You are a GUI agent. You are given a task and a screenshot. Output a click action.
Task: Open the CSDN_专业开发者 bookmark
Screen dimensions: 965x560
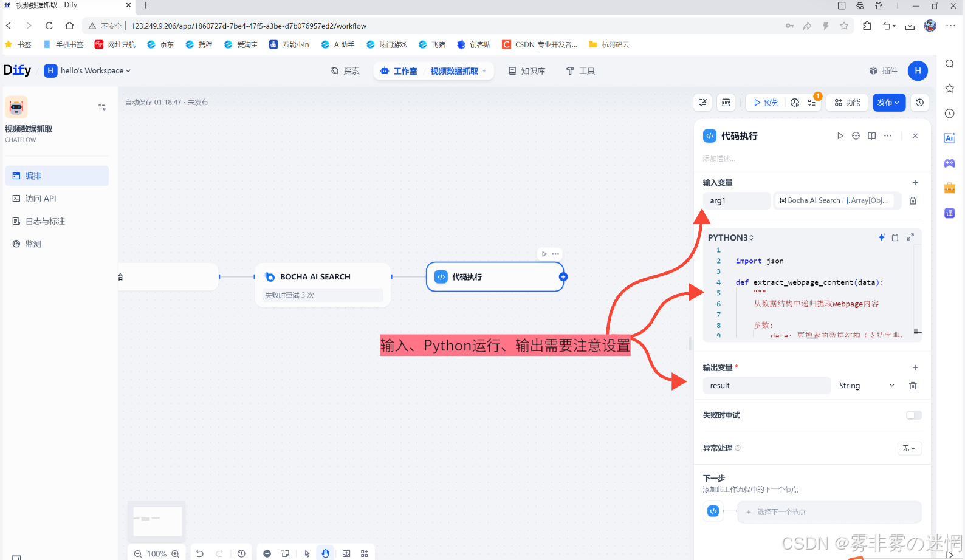(x=540, y=44)
